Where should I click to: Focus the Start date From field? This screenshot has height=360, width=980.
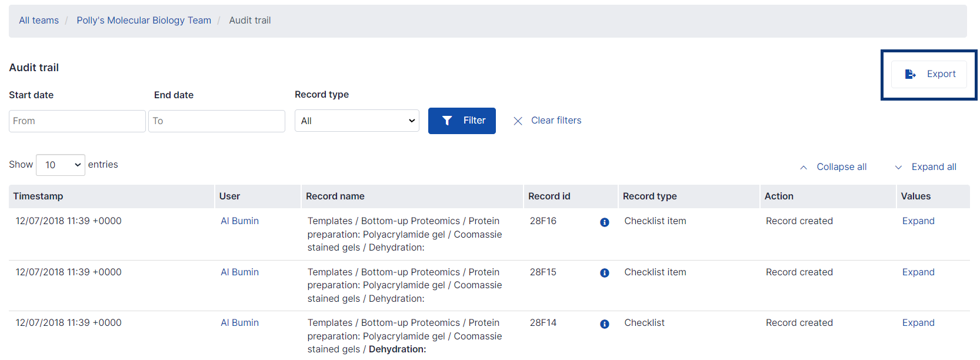77,121
